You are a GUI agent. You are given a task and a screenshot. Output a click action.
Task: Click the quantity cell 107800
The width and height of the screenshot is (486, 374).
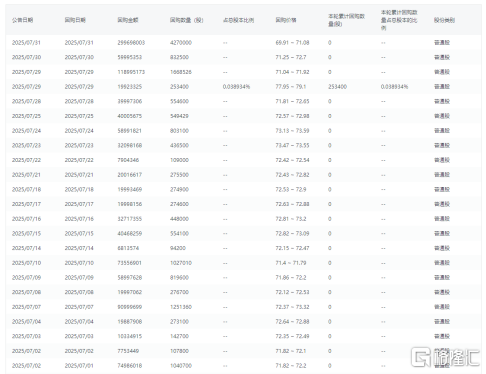[x=179, y=351]
